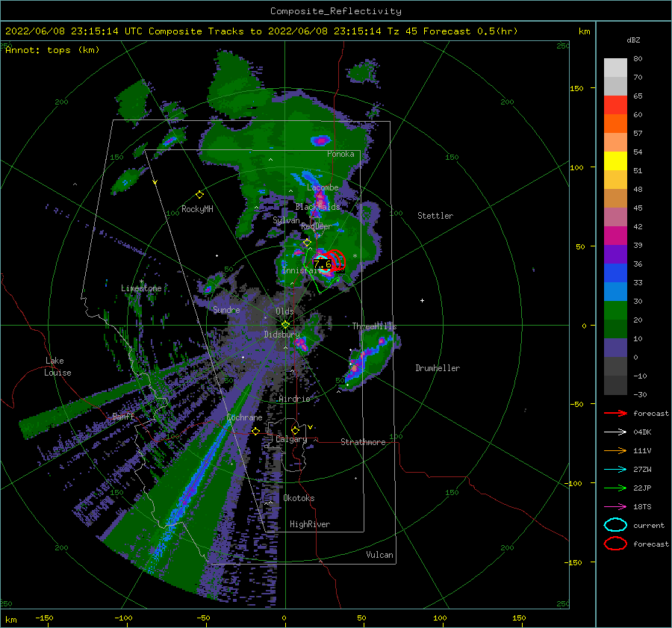
Task: Click the RockyMH label
Action: pyautogui.click(x=197, y=209)
